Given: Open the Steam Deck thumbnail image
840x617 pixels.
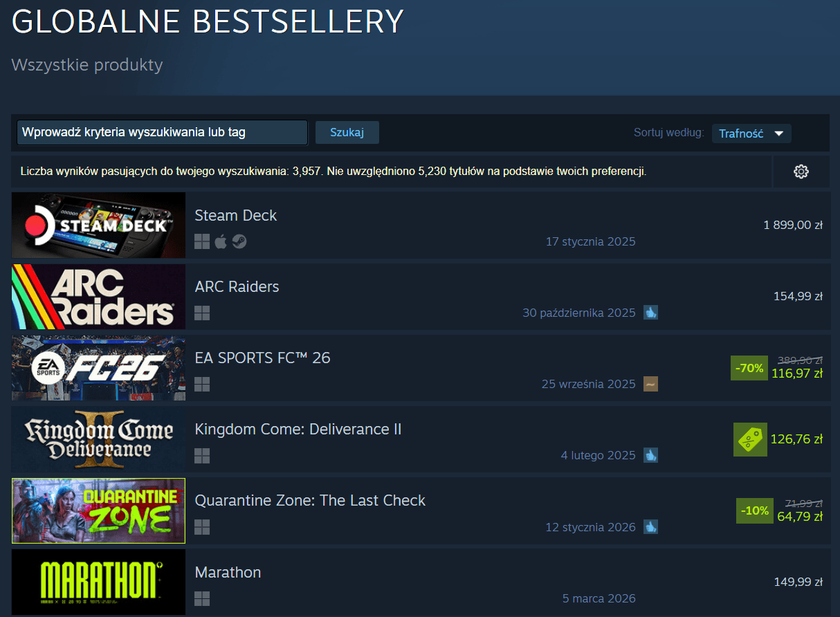Looking at the screenshot, I should click(98, 225).
